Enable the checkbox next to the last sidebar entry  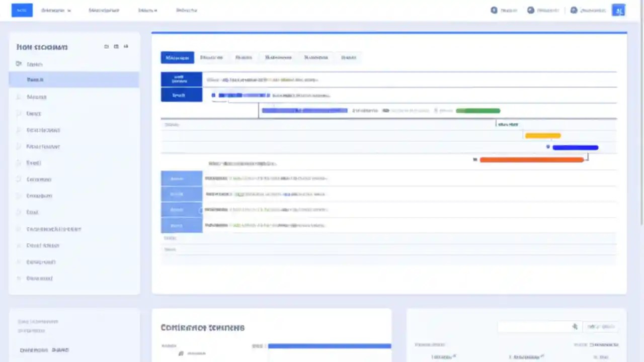pyautogui.click(x=19, y=278)
